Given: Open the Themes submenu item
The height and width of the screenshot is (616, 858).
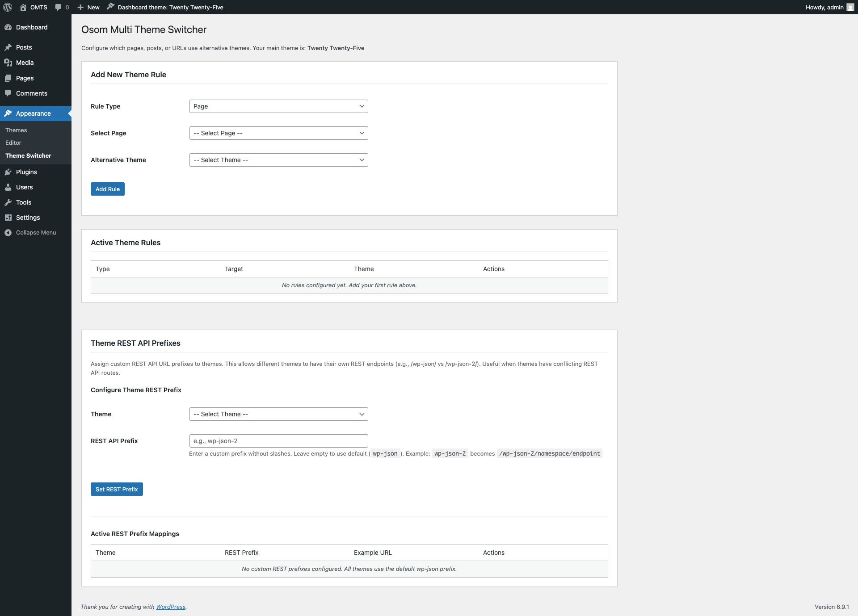Looking at the screenshot, I should click(x=16, y=130).
